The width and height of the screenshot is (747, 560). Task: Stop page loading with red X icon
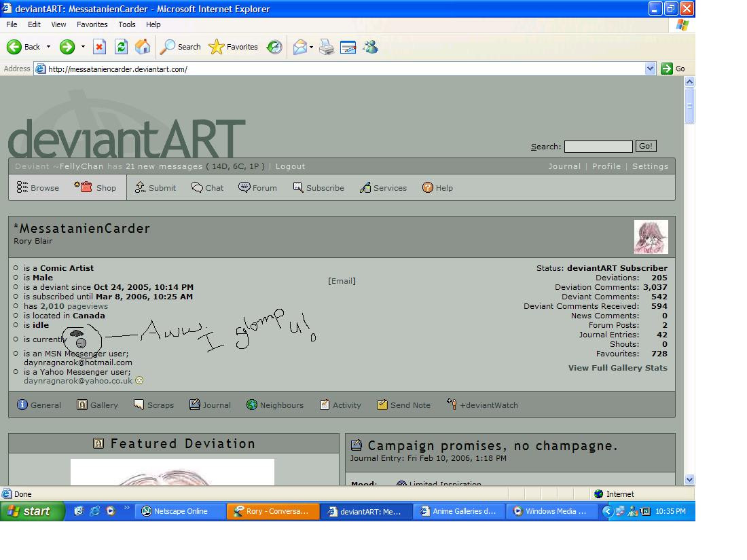(x=99, y=47)
